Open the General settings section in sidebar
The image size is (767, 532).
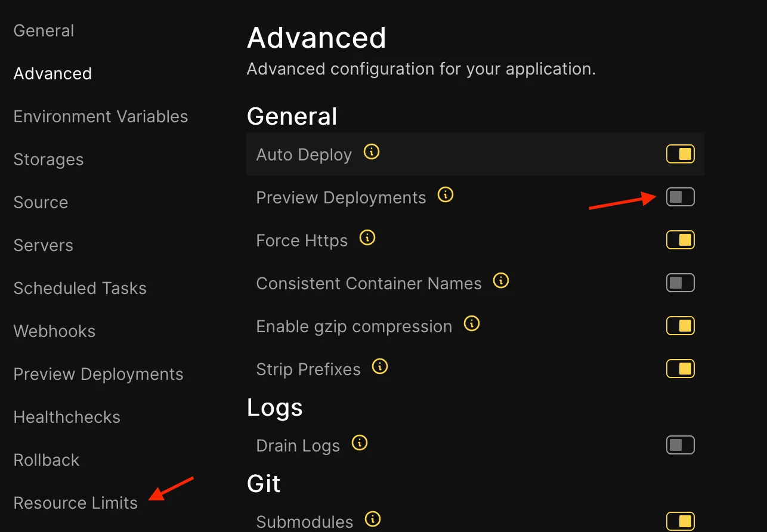[44, 31]
